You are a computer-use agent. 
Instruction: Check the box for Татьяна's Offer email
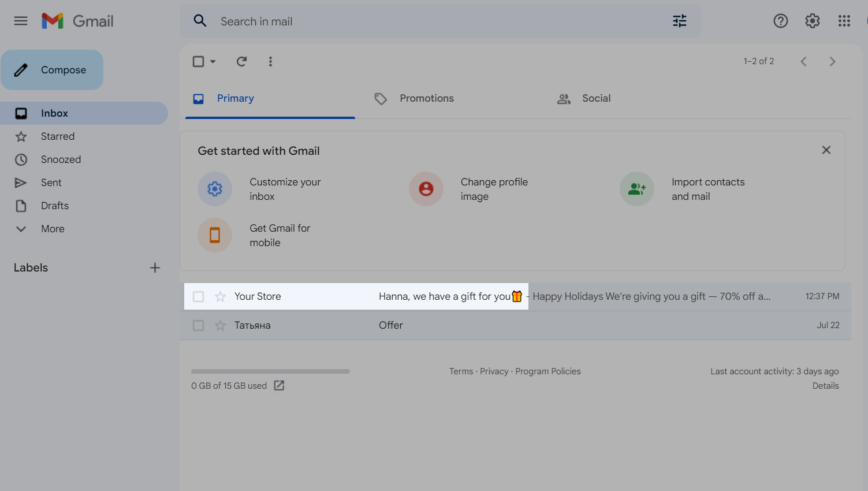pos(198,326)
